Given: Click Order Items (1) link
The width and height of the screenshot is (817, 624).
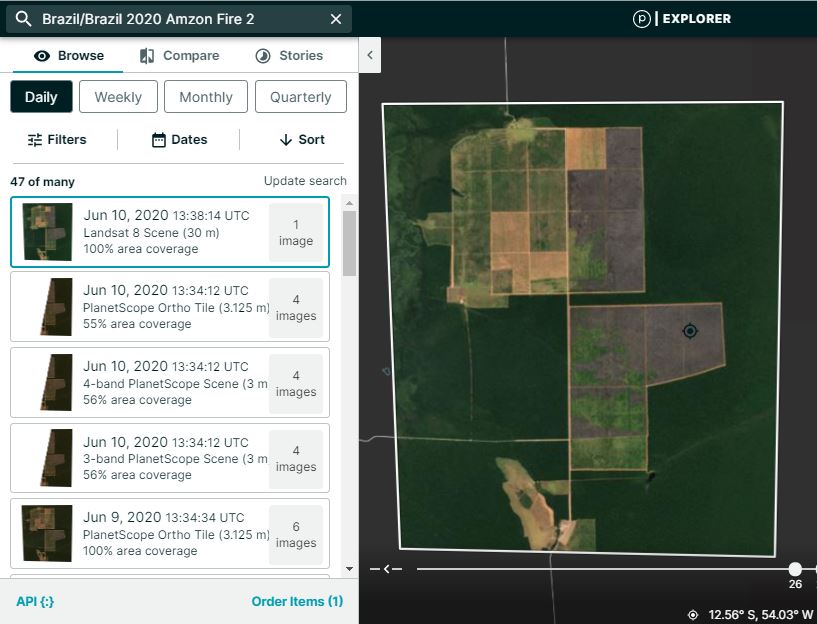Looking at the screenshot, I should pyautogui.click(x=297, y=601).
